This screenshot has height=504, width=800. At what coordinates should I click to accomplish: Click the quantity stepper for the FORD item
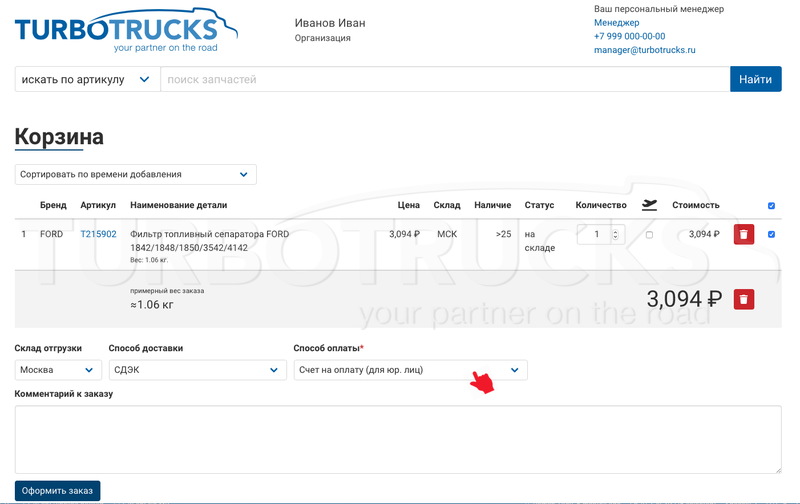tap(615, 235)
